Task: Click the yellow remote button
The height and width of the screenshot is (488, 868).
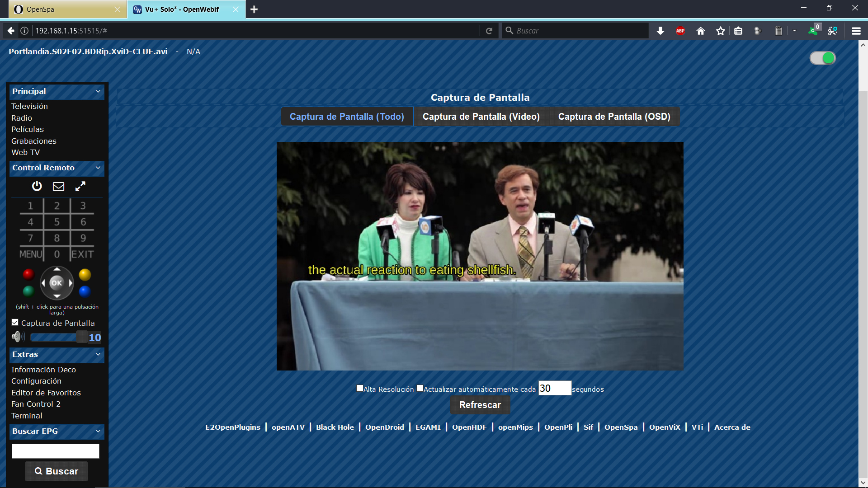Action: point(85,274)
